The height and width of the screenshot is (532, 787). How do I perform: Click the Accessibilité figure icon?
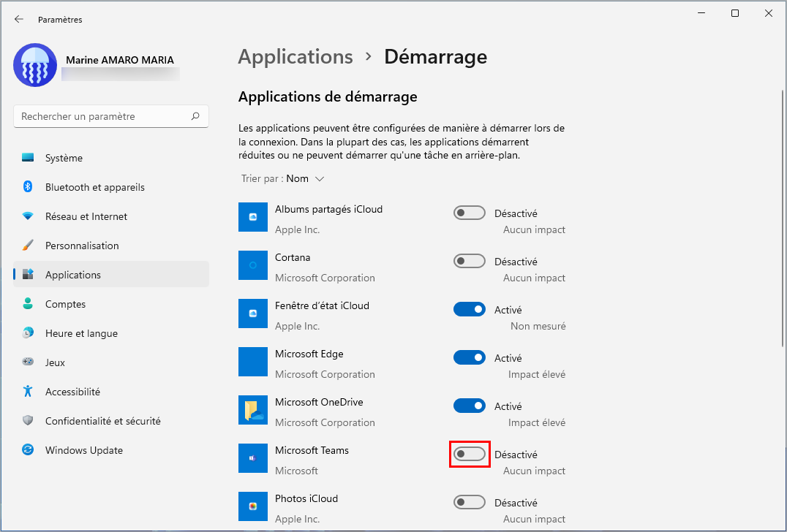28,391
